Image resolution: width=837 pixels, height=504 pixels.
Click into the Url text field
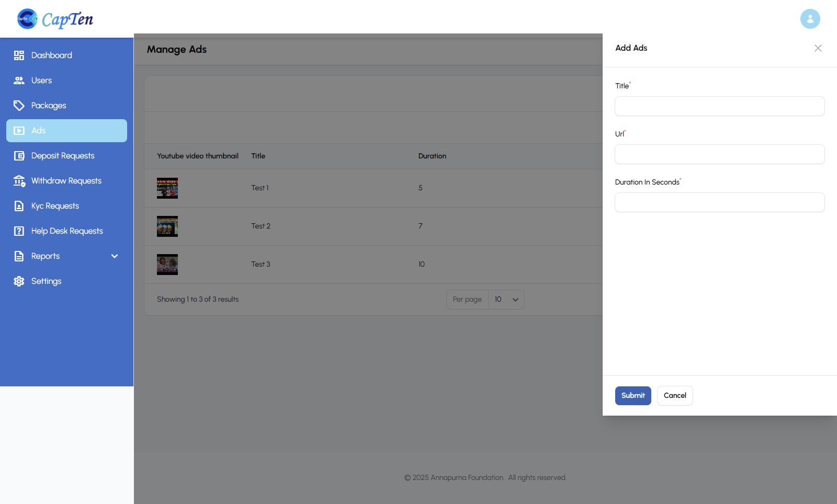click(x=719, y=154)
